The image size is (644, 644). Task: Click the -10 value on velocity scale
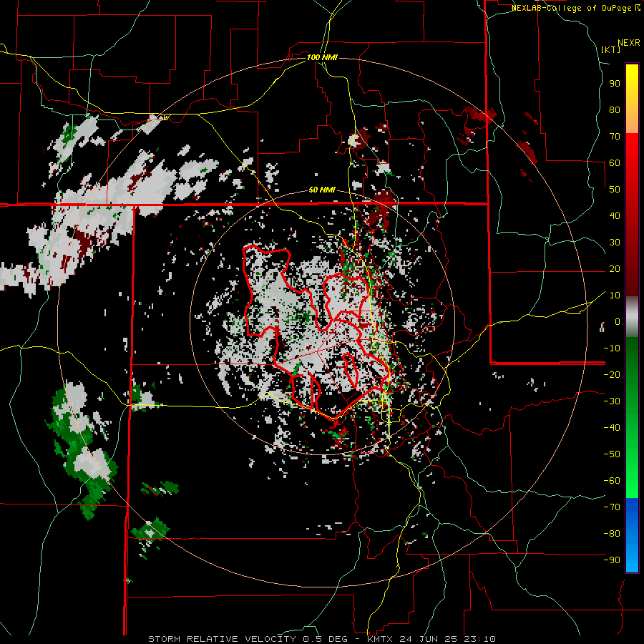coord(612,348)
